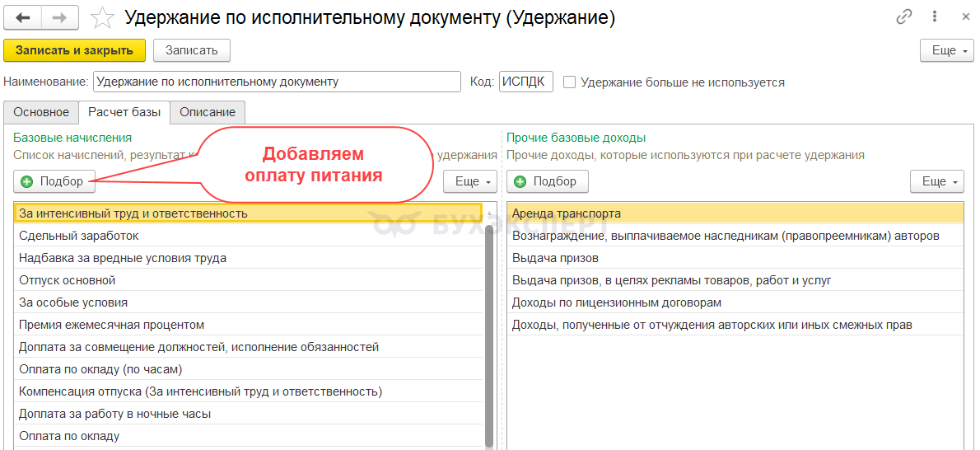Select Отпуск основной row
The image size is (980, 450).
[248, 280]
